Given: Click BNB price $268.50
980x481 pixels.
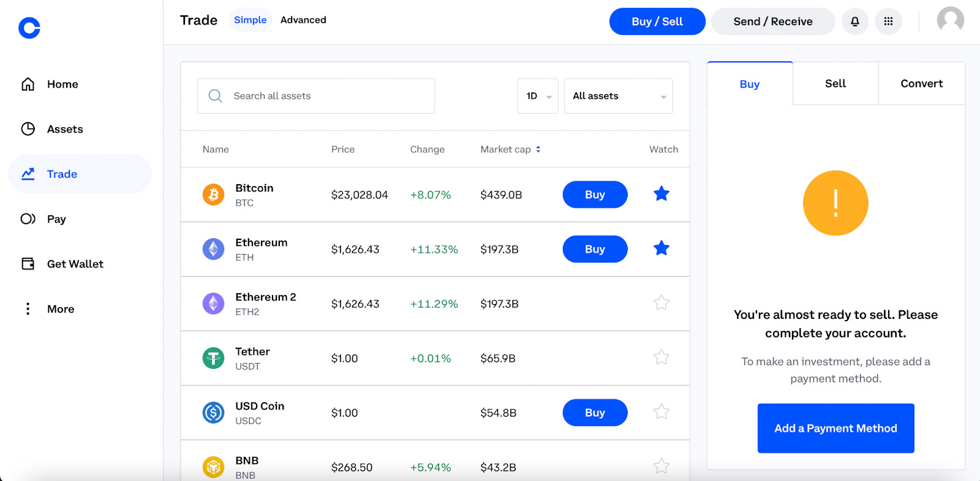Looking at the screenshot, I should tap(352, 468).
